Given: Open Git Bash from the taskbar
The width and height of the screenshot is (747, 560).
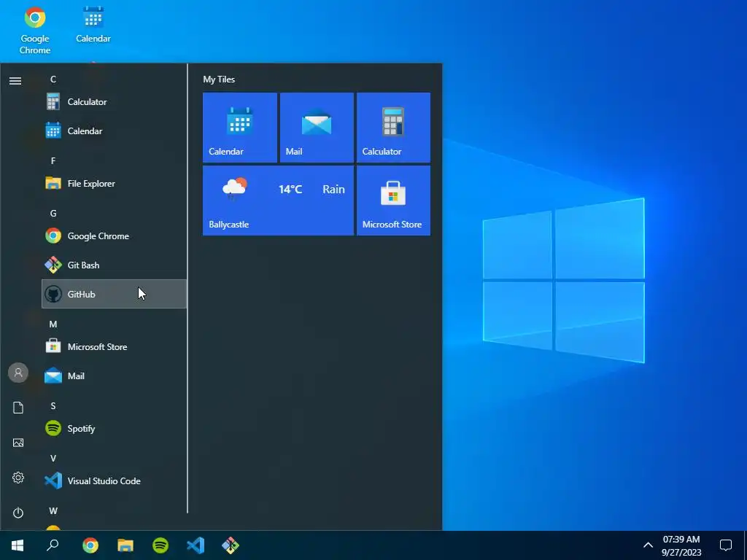Looking at the screenshot, I should pyautogui.click(x=231, y=545).
